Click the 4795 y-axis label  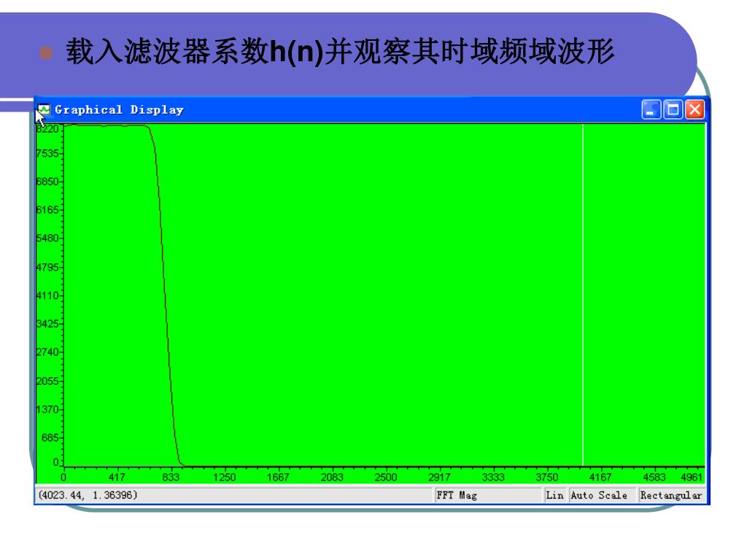pyautogui.click(x=47, y=267)
